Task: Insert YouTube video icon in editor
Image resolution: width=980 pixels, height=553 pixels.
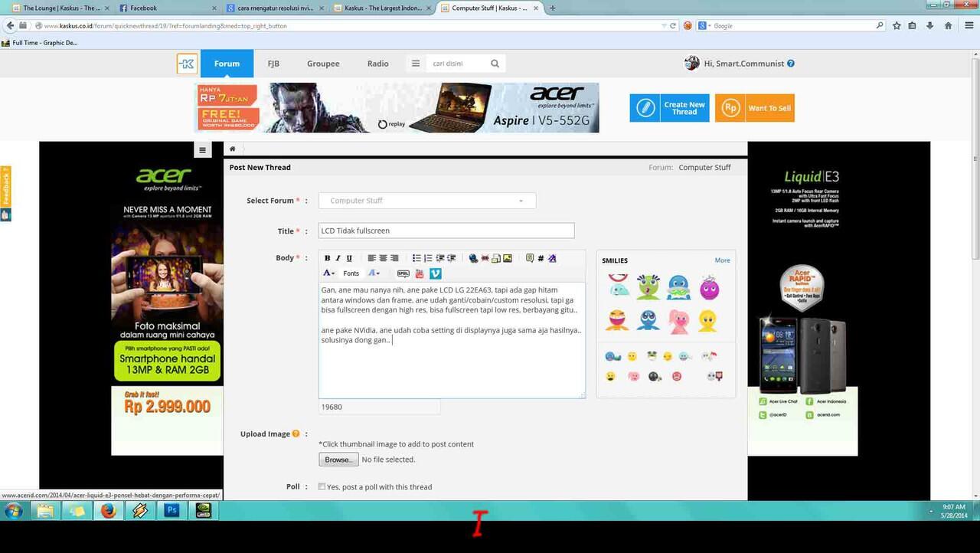Action: tap(420, 273)
